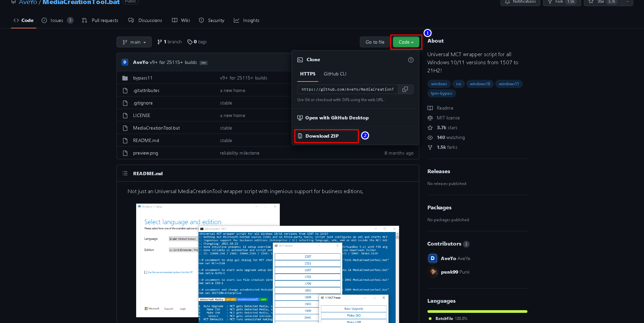Open the Packages section heading
Viewport: 644px width, 323px height.
click(439, 208)
